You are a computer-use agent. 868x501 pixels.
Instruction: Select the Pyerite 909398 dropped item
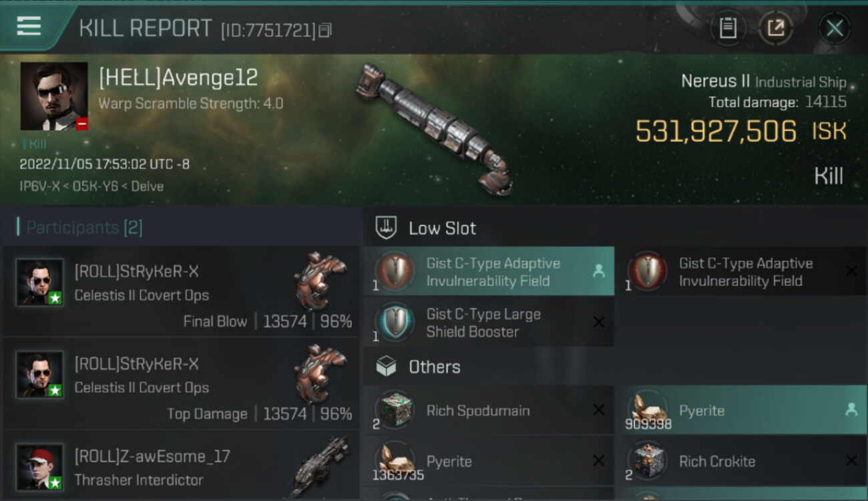point(741,410)
